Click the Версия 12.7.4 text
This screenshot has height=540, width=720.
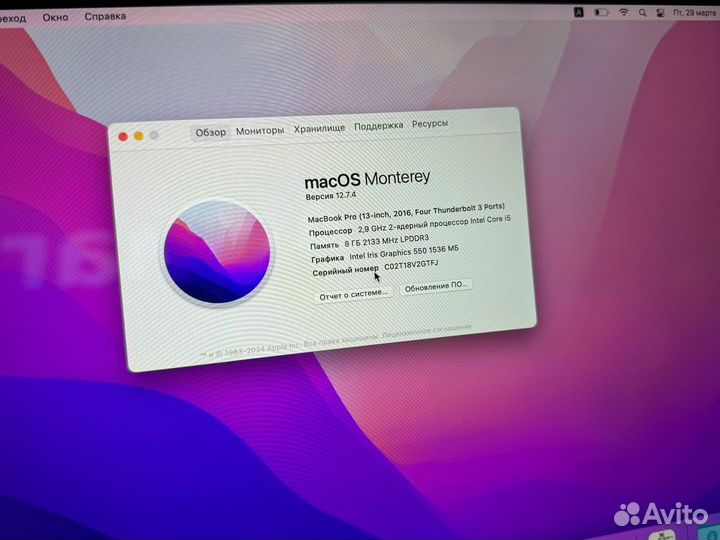tap(331, 196)
